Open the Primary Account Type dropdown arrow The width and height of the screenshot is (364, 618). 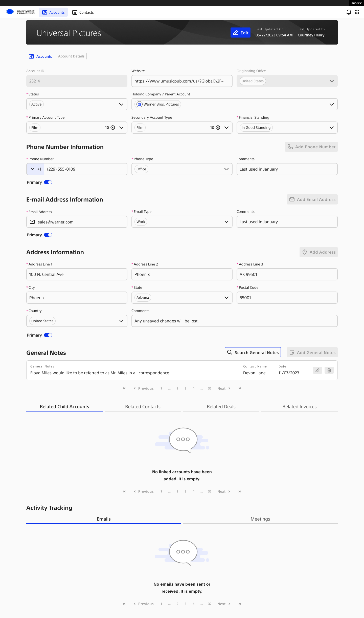point(121,128)
